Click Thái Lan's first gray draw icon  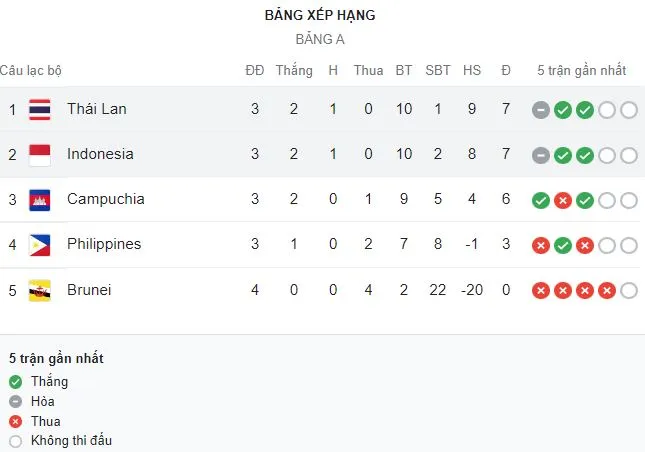[x=541, y=110]
